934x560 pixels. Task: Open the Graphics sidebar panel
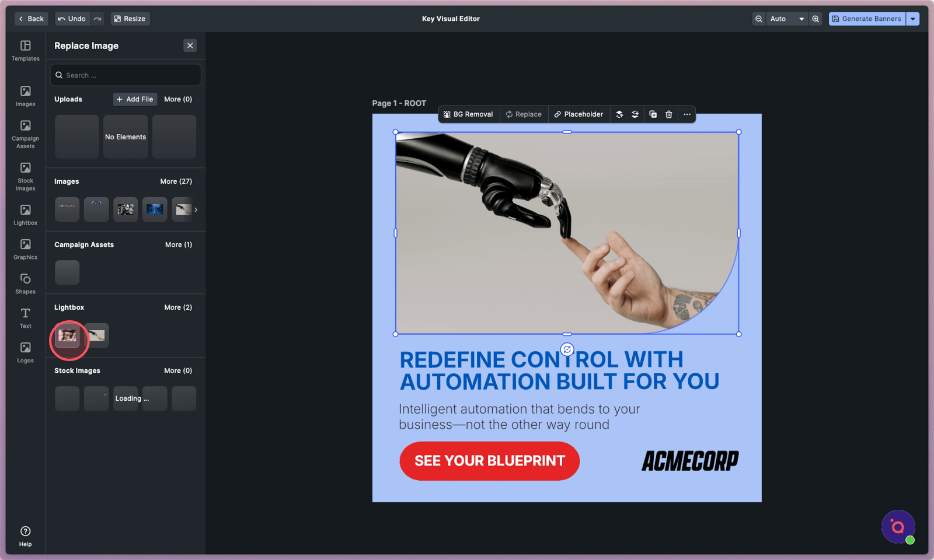(x=26, y=249)
